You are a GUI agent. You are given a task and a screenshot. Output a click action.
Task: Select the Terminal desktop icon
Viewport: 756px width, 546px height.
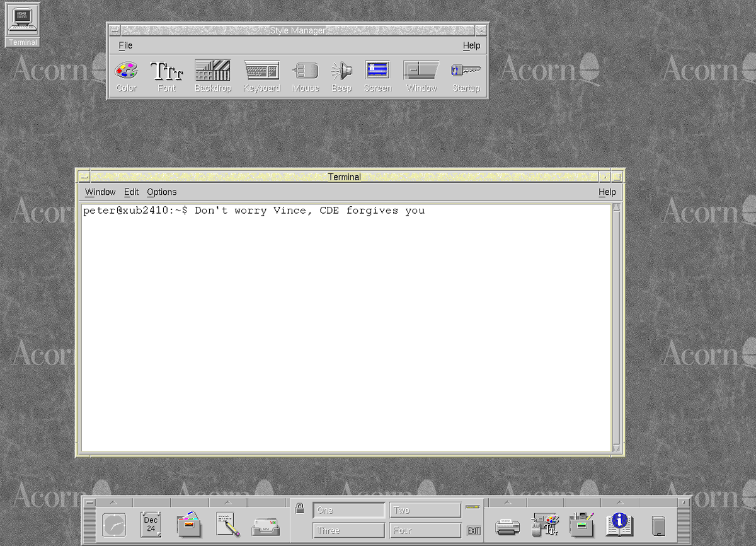pyautogui.click(x=23, y=25)
